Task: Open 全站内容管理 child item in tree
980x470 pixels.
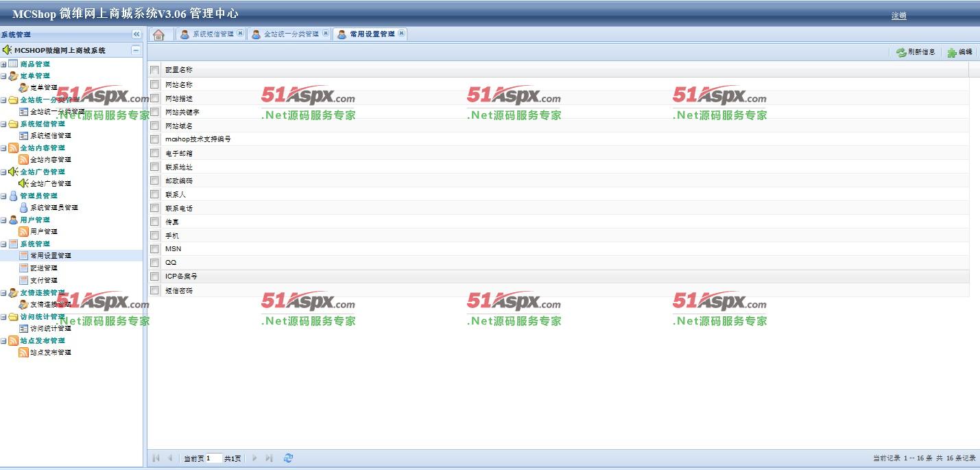Action: [x=51, y=160]
